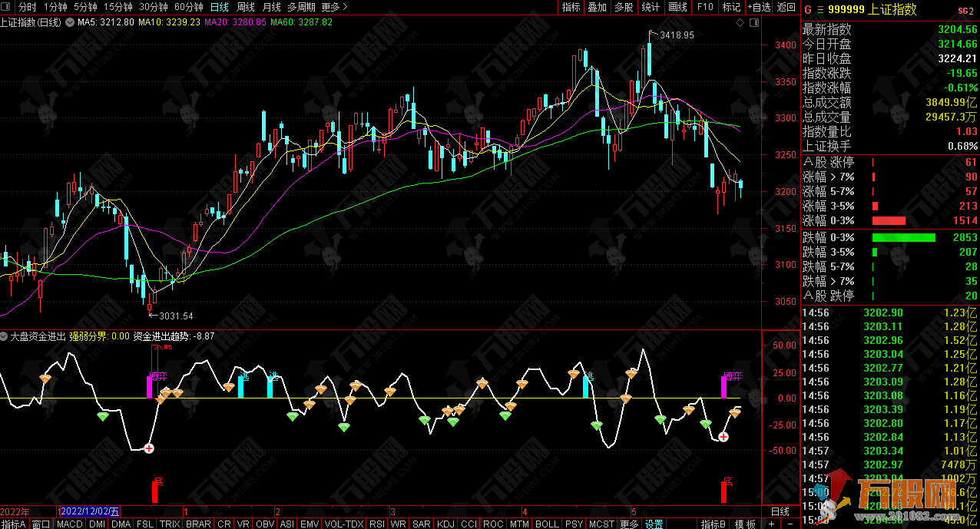Click the split-panel icon above the price scale

tap(753, 22)
